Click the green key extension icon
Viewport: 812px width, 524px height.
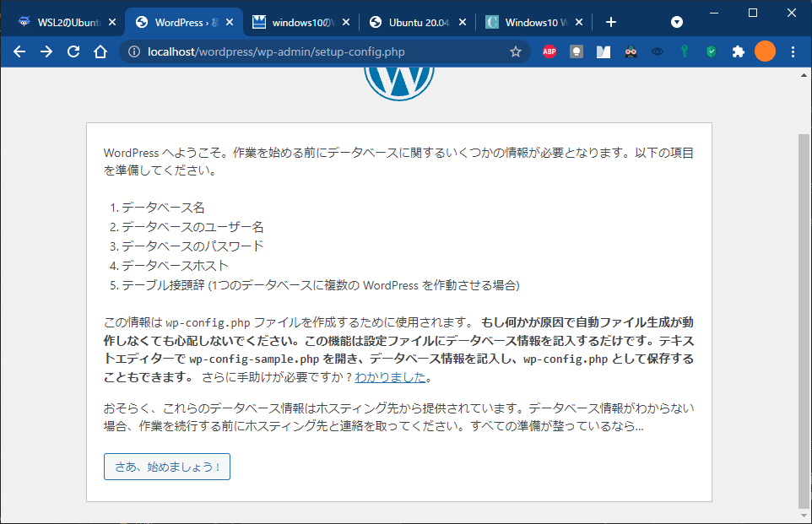[685, 51]
